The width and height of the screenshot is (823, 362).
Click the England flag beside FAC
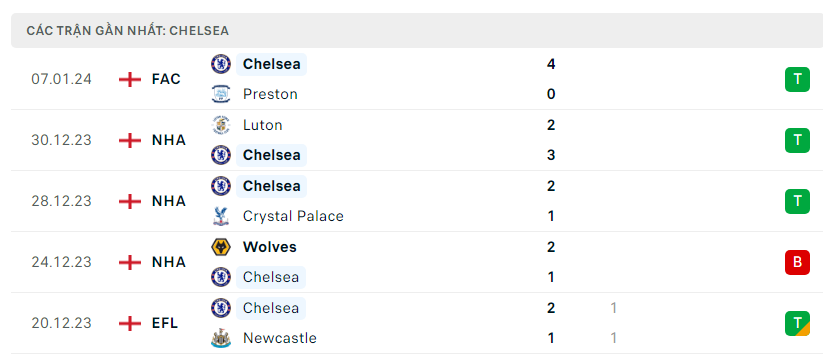(130, 79)
